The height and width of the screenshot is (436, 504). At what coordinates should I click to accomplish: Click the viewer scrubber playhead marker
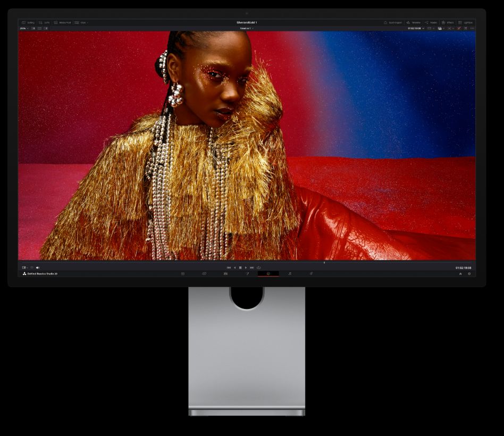point(324,262)
